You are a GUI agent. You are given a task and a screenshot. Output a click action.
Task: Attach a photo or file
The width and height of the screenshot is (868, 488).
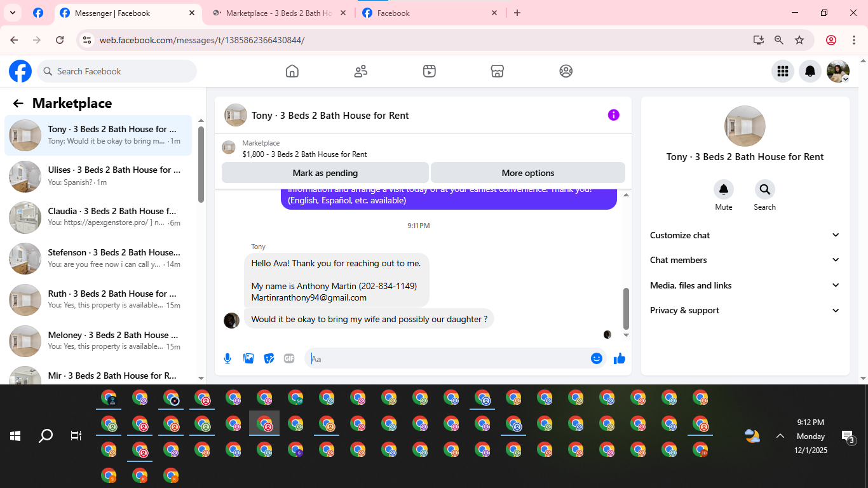pos(248,358)
